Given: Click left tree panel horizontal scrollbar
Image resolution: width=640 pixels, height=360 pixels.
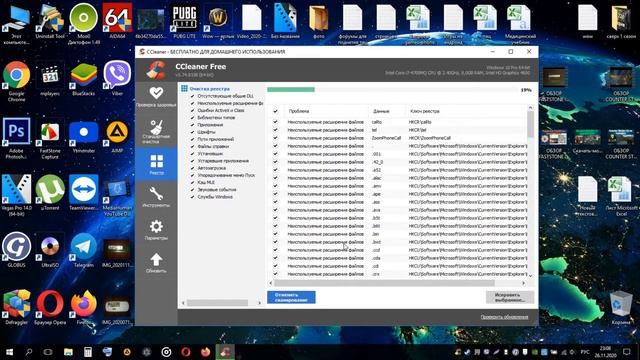Looking at the screenshot, I should (217, 303).
